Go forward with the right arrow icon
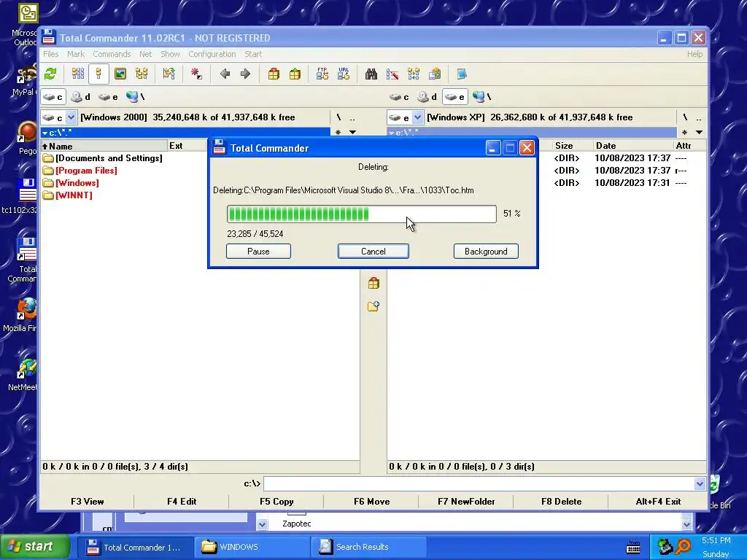The width and height of the screenshot is (747, 560). point(245,74)
